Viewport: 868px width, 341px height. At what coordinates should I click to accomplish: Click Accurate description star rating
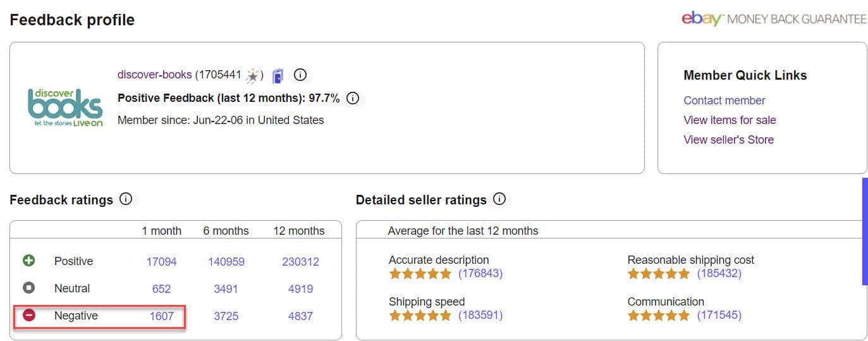point(420,274)
